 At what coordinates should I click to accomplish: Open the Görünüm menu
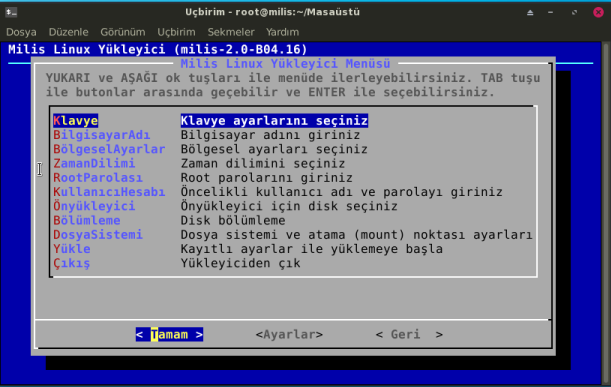pos(123,32)
